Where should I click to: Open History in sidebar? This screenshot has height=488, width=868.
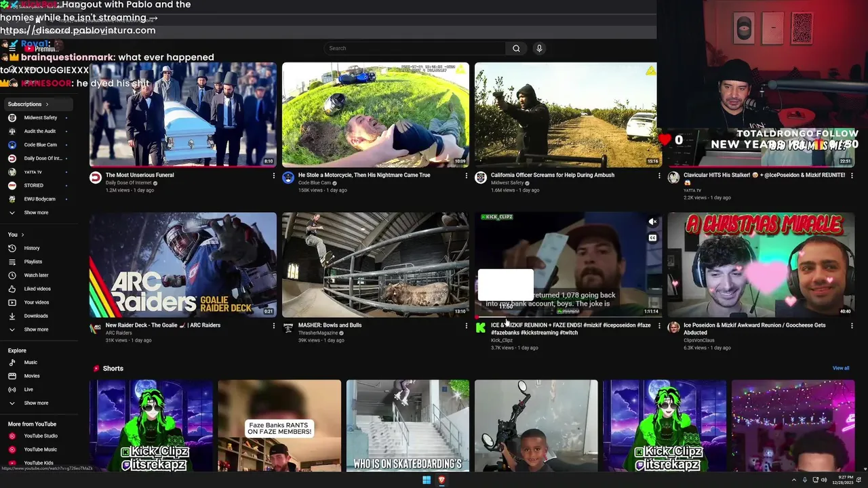point(32,248)
